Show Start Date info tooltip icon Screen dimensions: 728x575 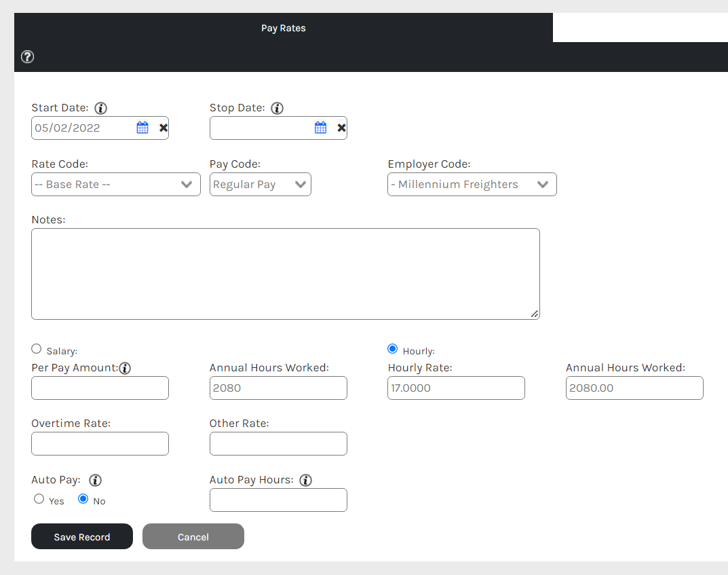point(100,108)
